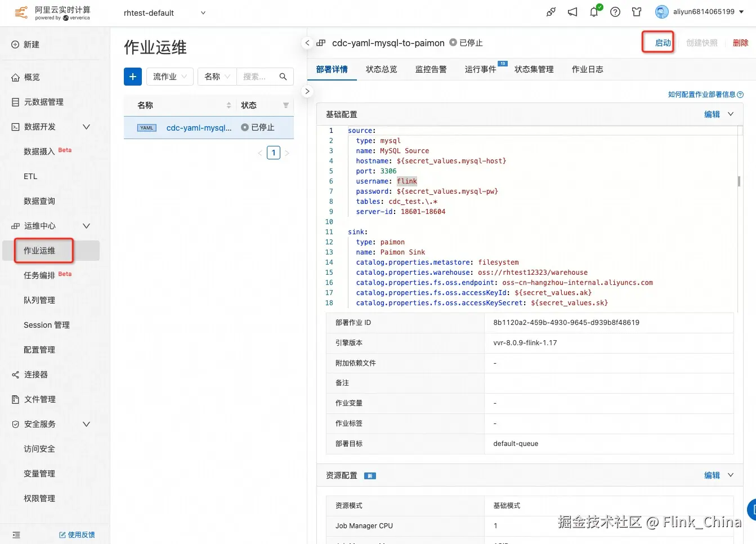Open the 使用反馈 feedback link

(x=77, y=535)
